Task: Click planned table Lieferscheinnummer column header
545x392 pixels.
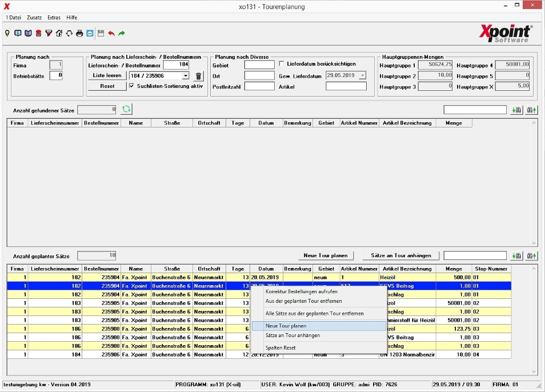Action: click(55, 269)
